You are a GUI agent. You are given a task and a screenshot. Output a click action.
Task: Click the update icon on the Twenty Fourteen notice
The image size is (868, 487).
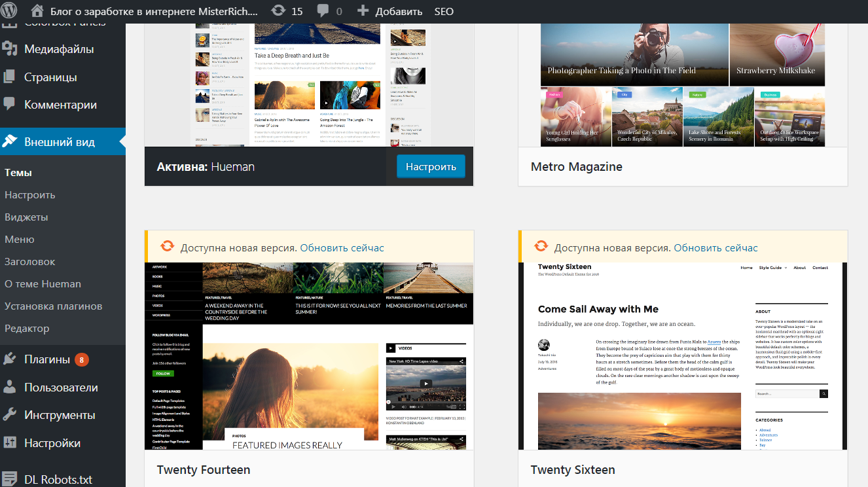[167, 247]
